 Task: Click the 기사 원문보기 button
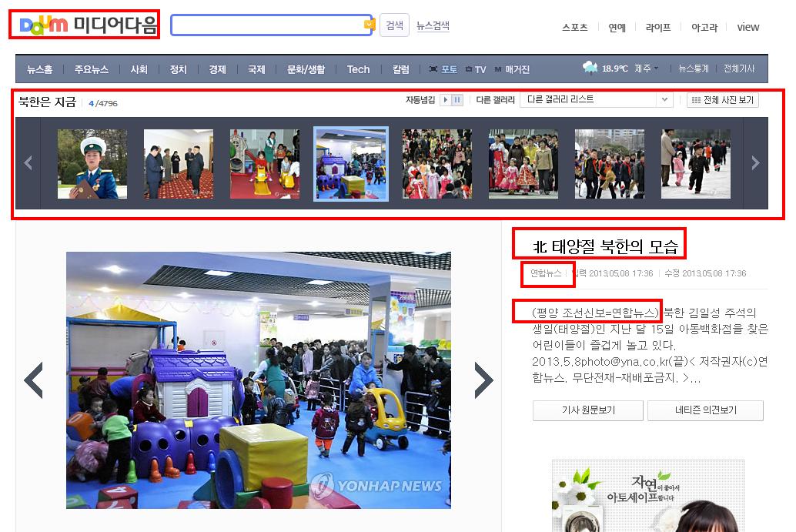pos(588,410)
